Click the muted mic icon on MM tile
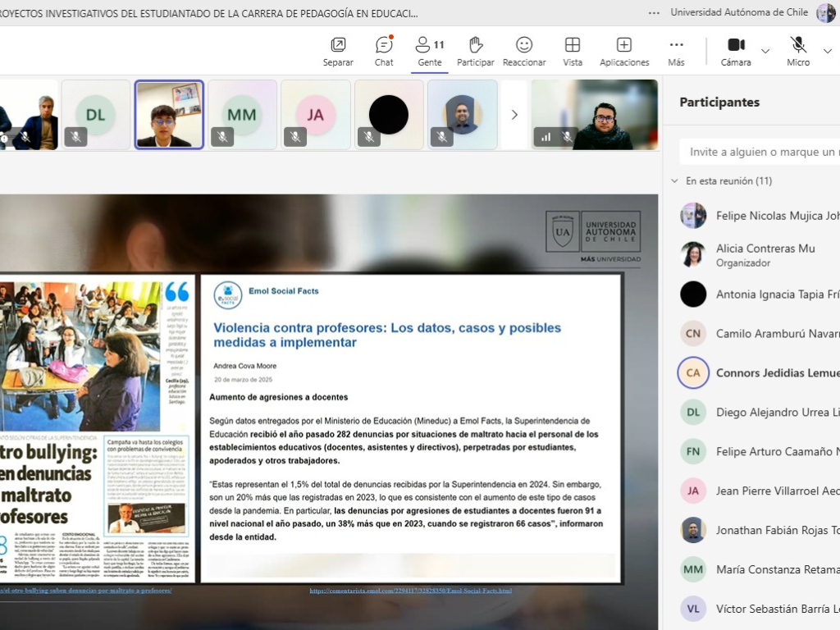Viewport: 840px width, 630px height. click(222, 137)
